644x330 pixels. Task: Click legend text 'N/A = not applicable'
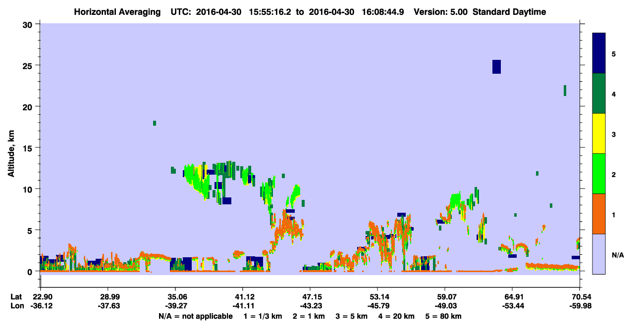(196, 316)
